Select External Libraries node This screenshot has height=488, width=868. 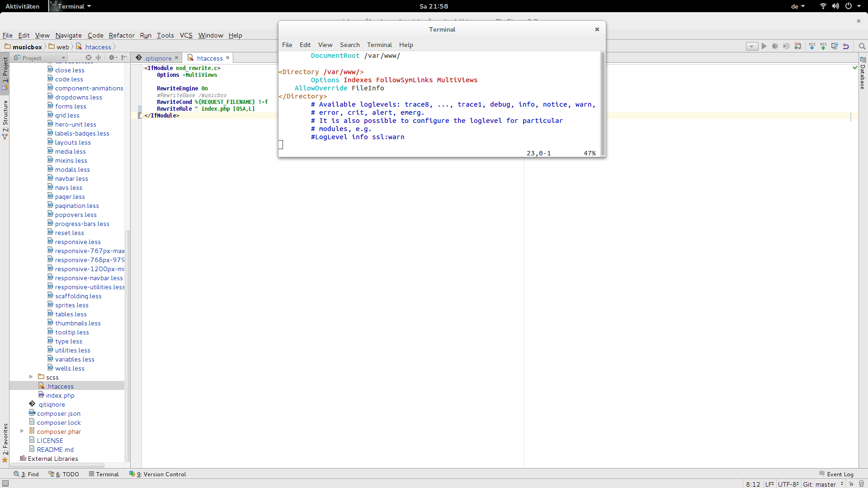coord(53,459)
